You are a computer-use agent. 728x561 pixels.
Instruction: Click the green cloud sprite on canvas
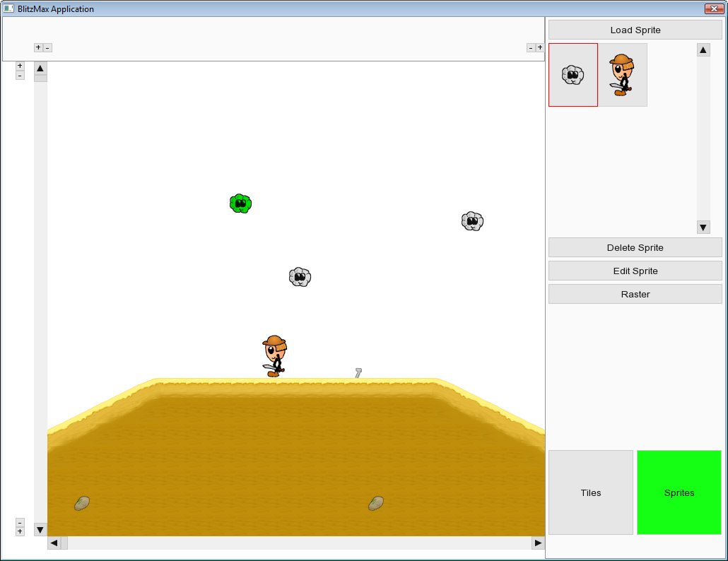pyautogui.click(x=240, y=203)
